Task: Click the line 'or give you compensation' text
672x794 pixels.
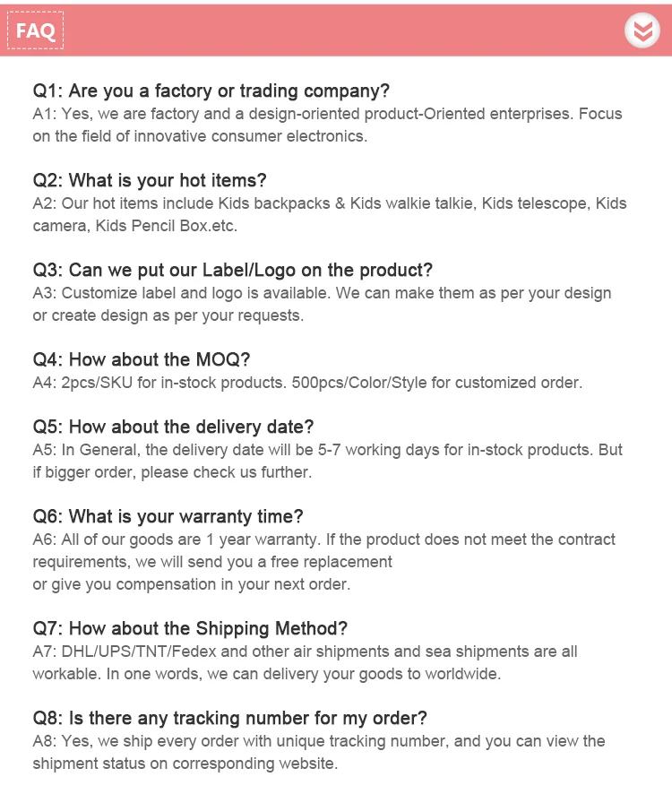Action: (x=192, y=584)
